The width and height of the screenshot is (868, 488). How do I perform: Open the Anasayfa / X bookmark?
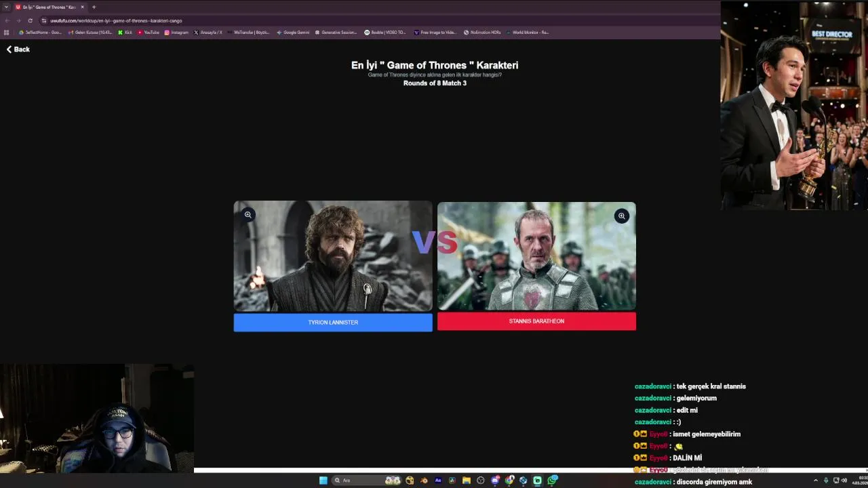[x=208, y=32]
